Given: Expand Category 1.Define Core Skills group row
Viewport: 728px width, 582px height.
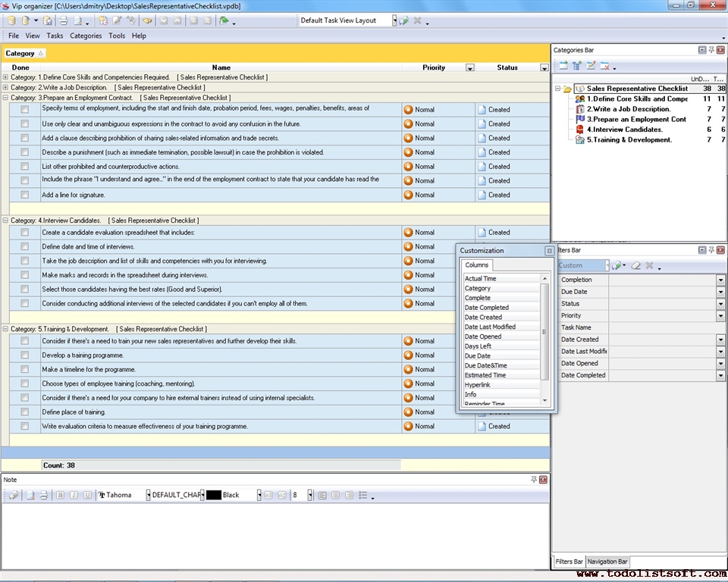Looking at the screenshot, I should [x=6, y=77].
